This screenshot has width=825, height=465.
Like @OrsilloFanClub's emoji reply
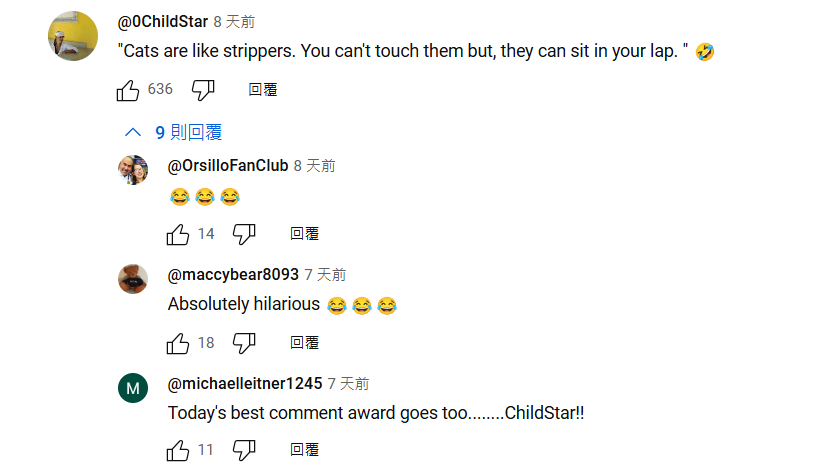(x=178, y=234)
